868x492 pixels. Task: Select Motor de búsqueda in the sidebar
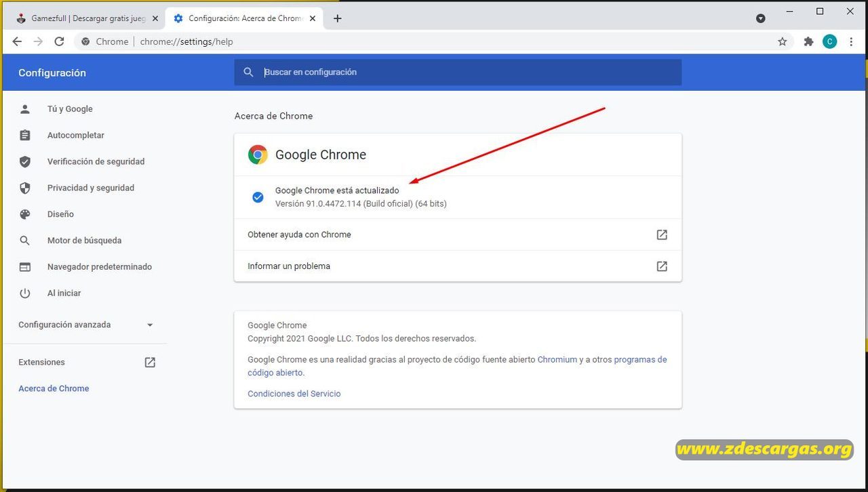coord(85,241)
